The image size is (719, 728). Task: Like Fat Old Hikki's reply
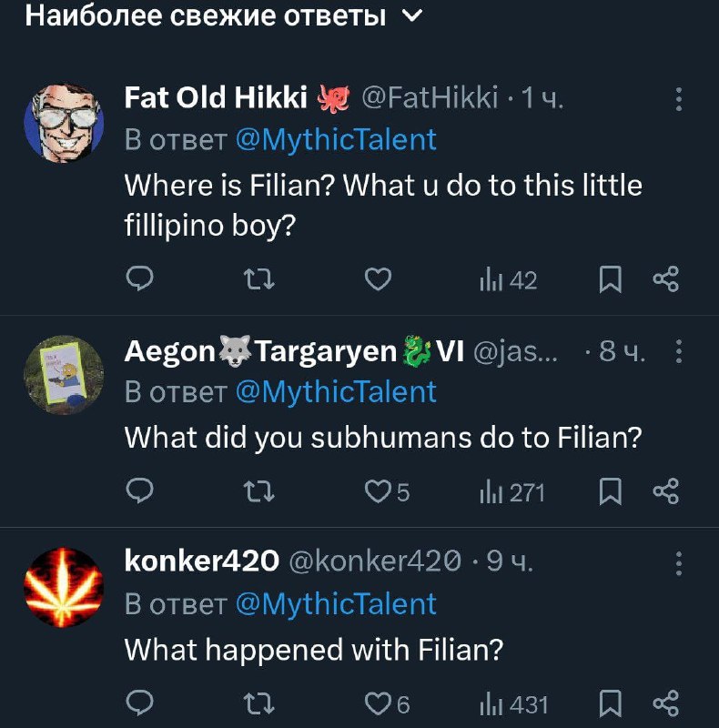pos(377,281)
